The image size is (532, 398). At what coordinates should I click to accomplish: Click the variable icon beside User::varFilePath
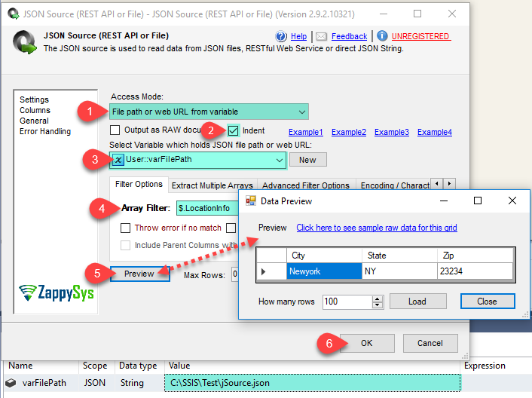tap(118, 160)
